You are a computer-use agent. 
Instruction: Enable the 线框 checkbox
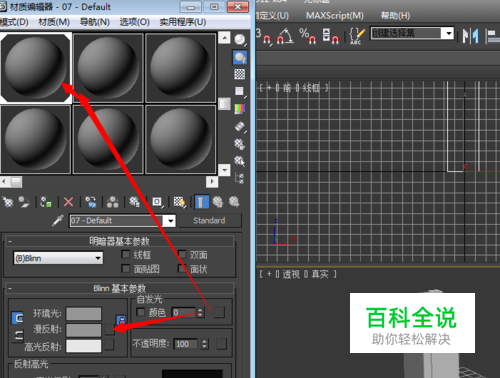[126, 255]
